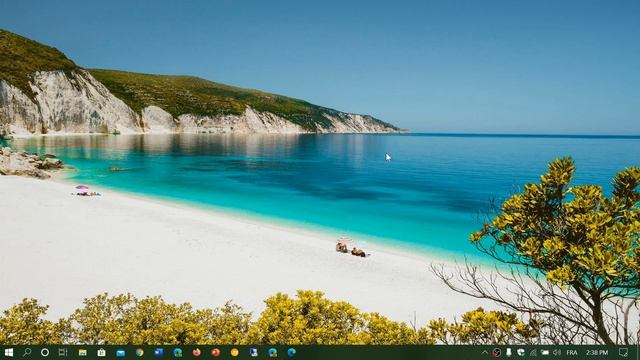Open Windows Security shield tray icon
640x360 pixels.
click(x=521, y=352)
